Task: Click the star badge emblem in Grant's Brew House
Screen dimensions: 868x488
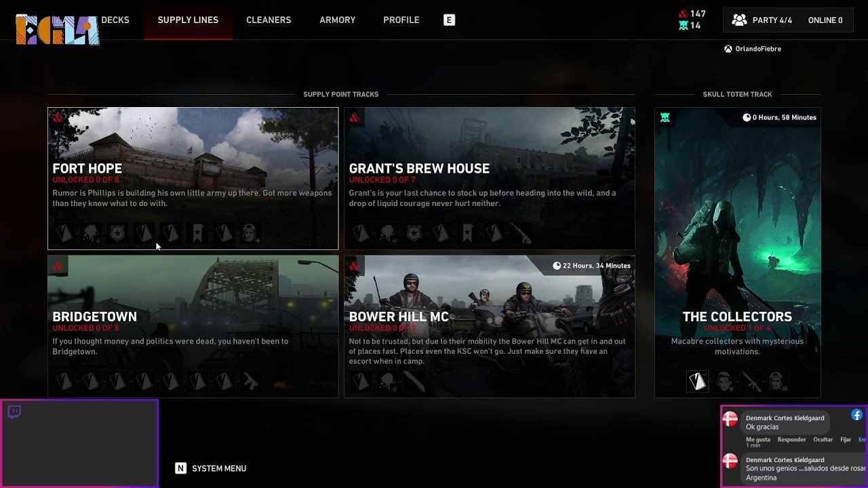Action: (x=414, y=233)
